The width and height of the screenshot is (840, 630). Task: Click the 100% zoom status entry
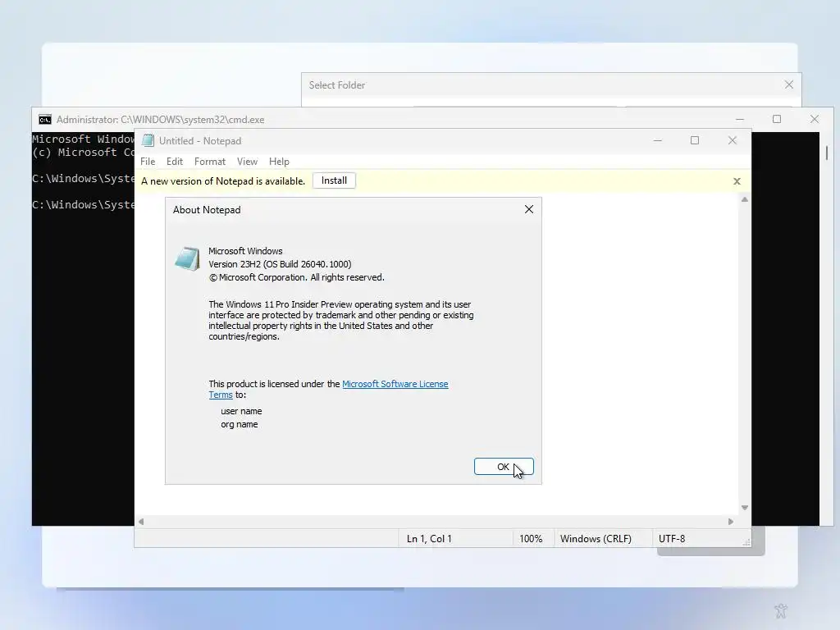coord(531,539)
